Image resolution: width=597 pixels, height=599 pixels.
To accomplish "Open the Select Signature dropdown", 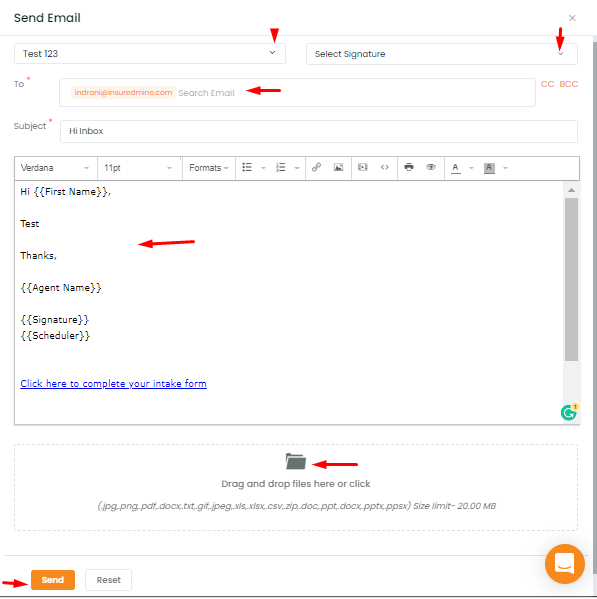I will [x=442, y=54].
